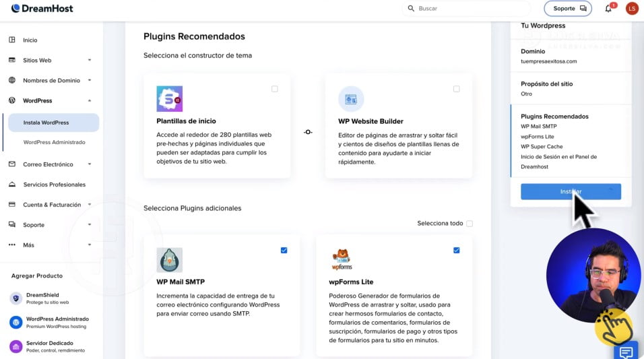
Task: Open the DreamShield product link
Action: (47, 298)
